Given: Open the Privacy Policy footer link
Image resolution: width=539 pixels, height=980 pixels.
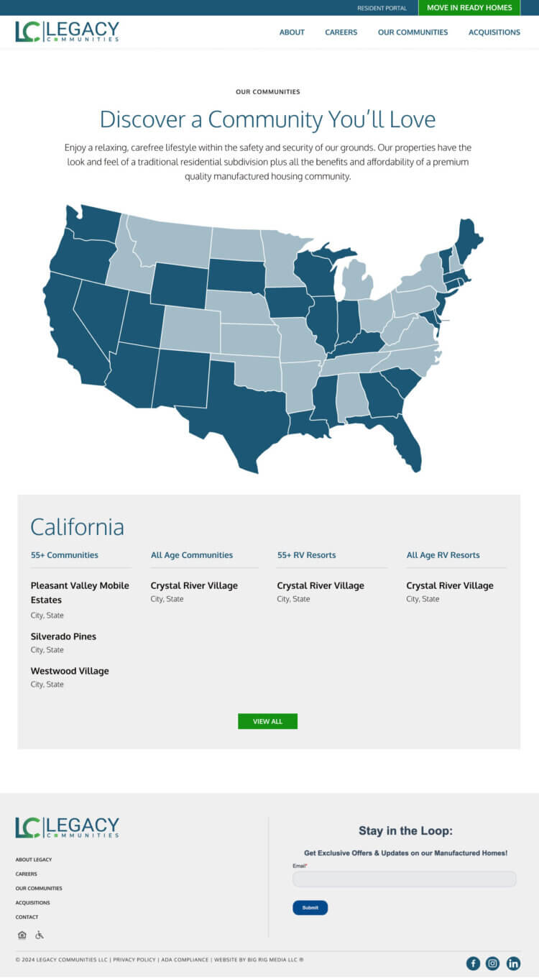Looking at the screenshot, I should click(134, 960).
